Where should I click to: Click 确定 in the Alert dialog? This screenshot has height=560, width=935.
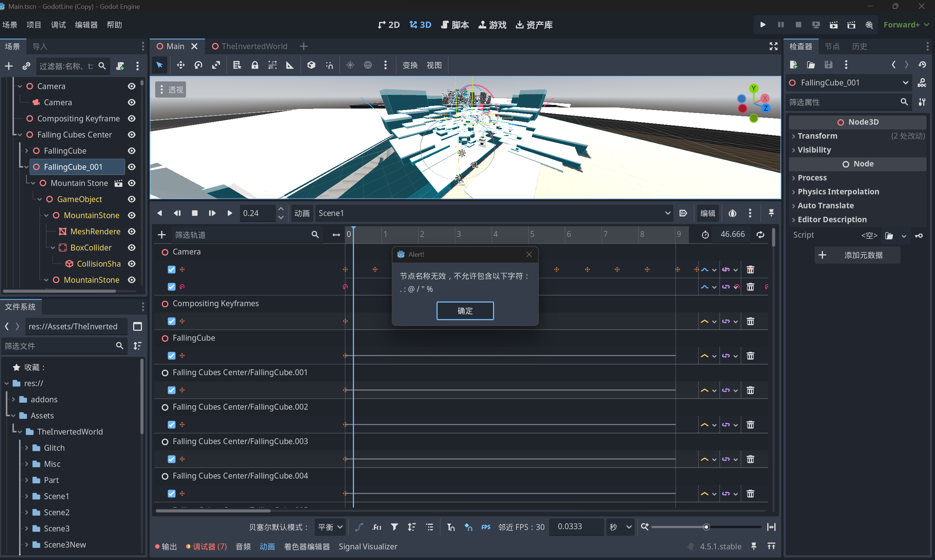(x=465, y=311)
